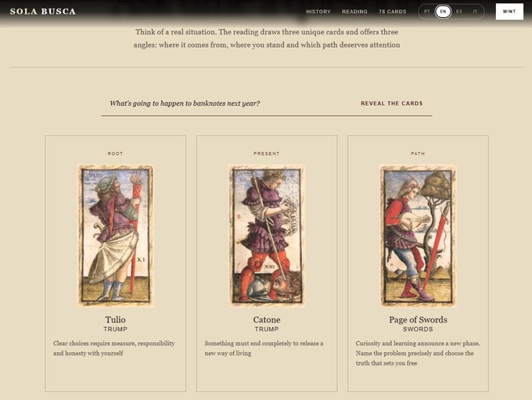
Task: Click the SWORDS suit label
Action: click(x=418, y=329)
